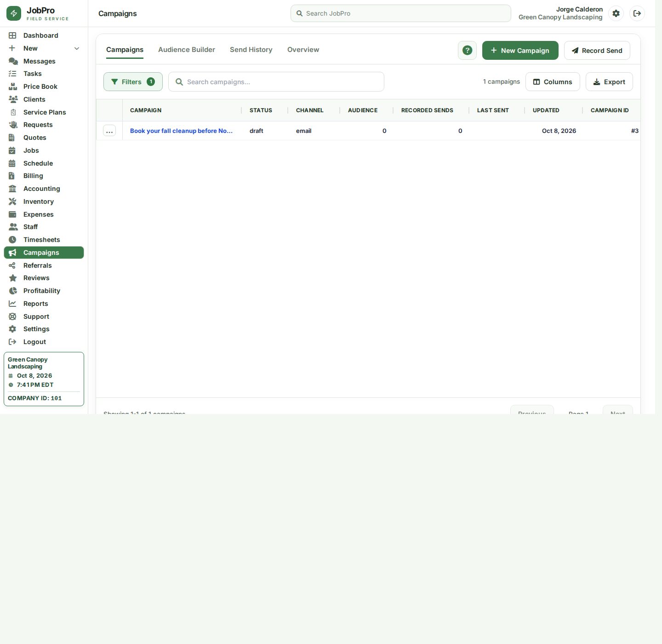Click the sign-out arrow icon in header

tap(637, 13)
